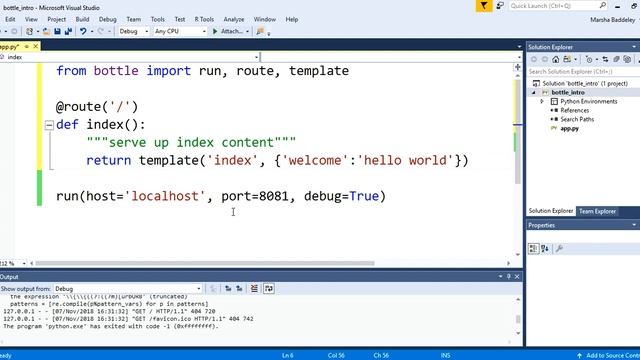Screen dimensions: 640x360
Task: Open the editor zoom percentage dropdown
Action: pos(24,263)
